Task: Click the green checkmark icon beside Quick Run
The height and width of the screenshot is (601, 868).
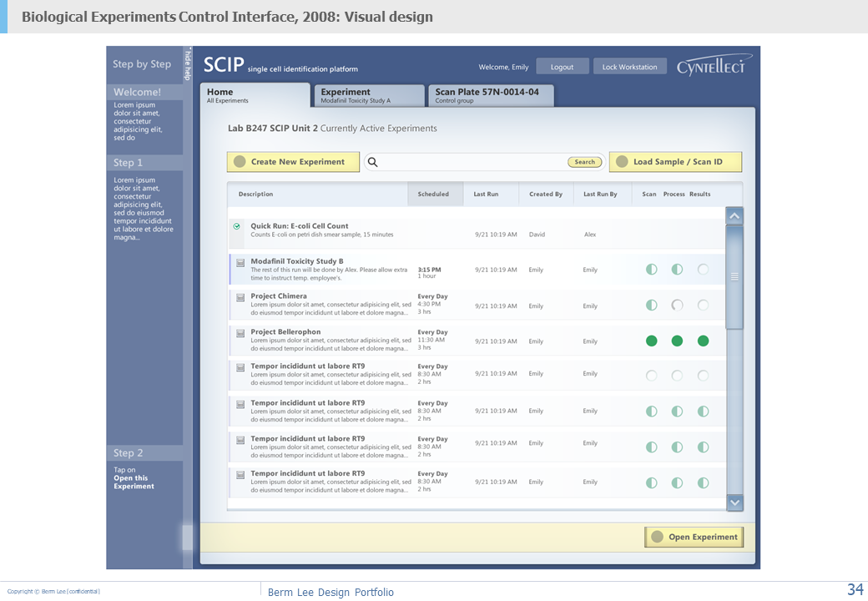Action: (237, 226)
